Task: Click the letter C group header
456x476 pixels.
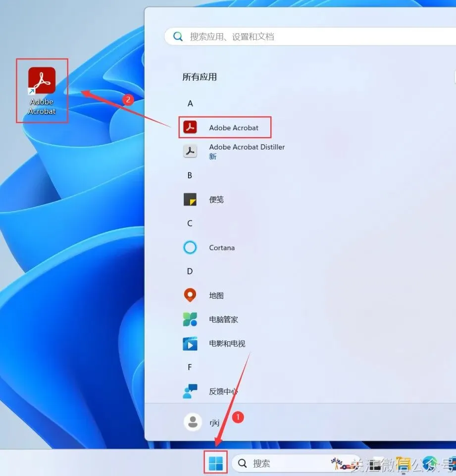Action: (190, 223)
